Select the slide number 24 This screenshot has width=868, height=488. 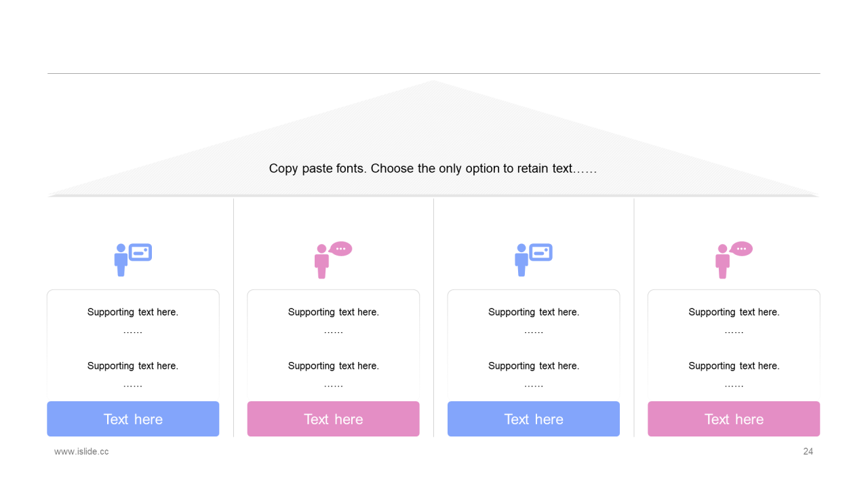click(x=808, y=451)
